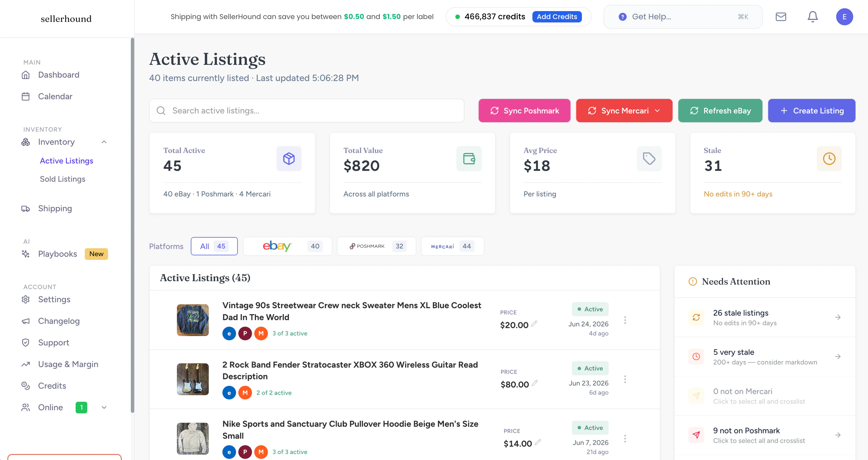This screenshot has width=868, height=460.
Task: Open Support from sidebar
Action: [53, 343]
